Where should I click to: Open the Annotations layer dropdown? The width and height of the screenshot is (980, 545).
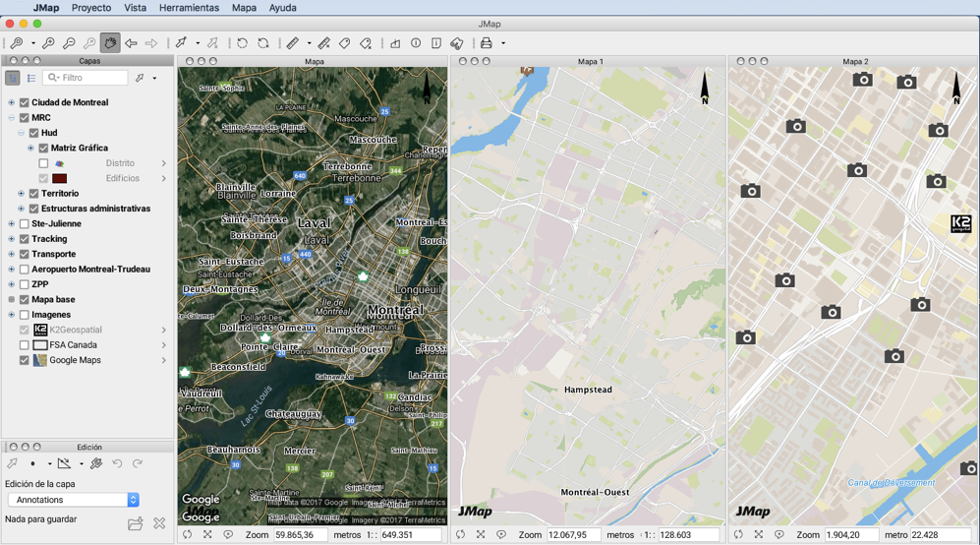pos(73,500)
